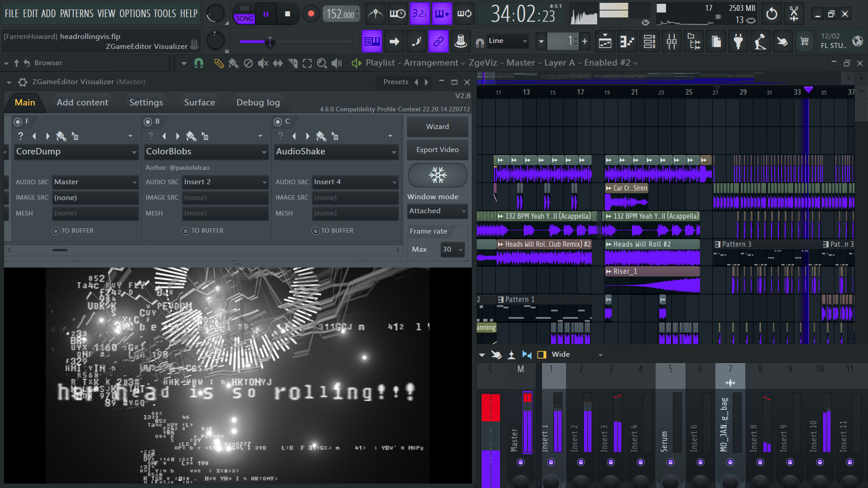Toggle SONG mode button

[244, 19]
